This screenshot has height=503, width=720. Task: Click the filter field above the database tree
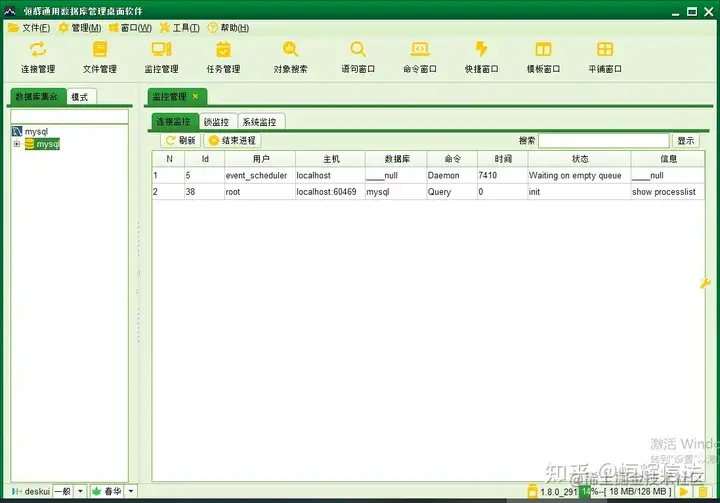coord(69,116)
